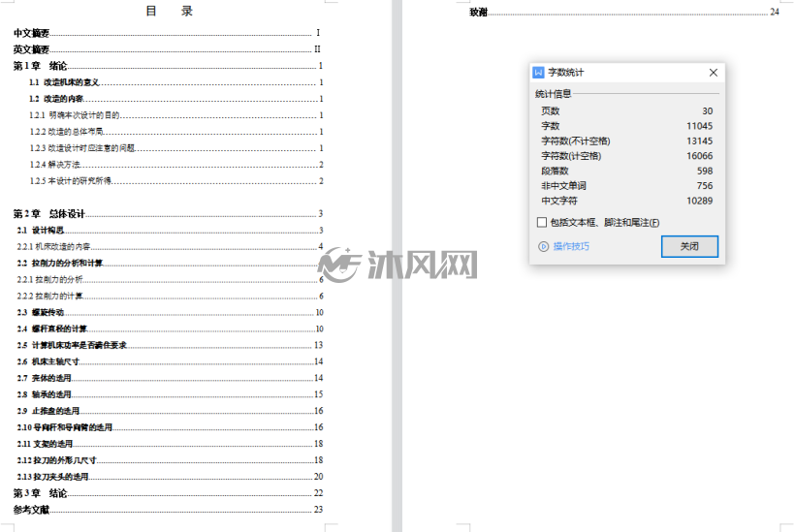Click the 字数 value 11045
The height and width of the screenshot is (532, 795).
click(x=699, y=126)
